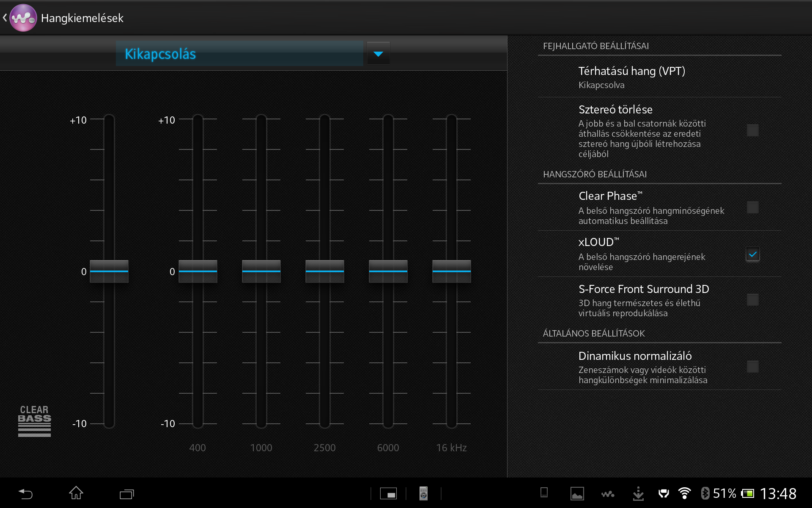
Task: Tap the download notification icon
Action: click(x=638, y=494)
